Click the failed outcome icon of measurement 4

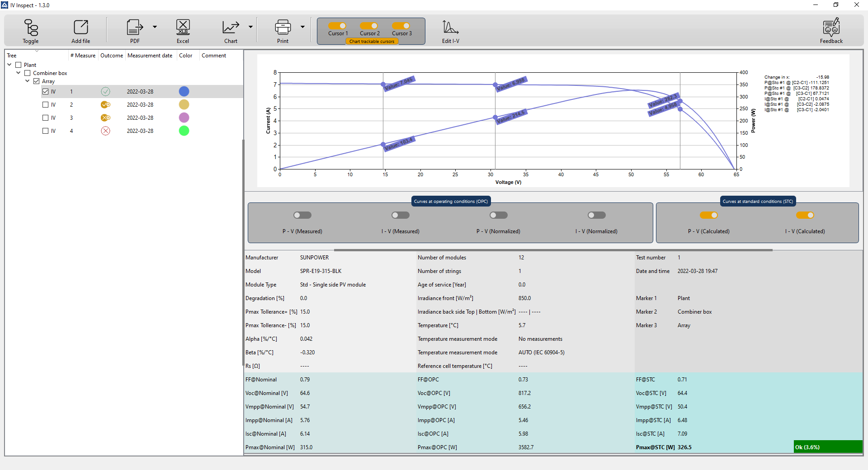click(x=105, y=131)
